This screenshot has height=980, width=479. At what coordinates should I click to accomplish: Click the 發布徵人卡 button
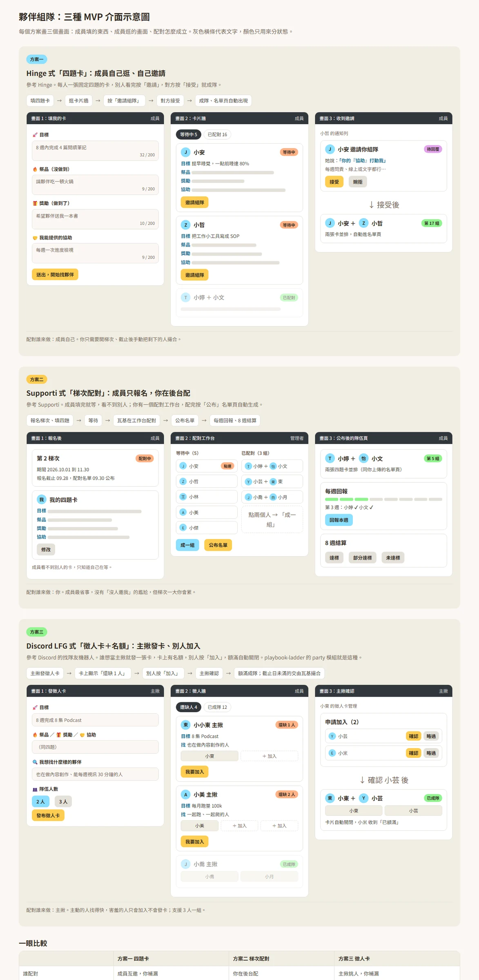(48, 815)
